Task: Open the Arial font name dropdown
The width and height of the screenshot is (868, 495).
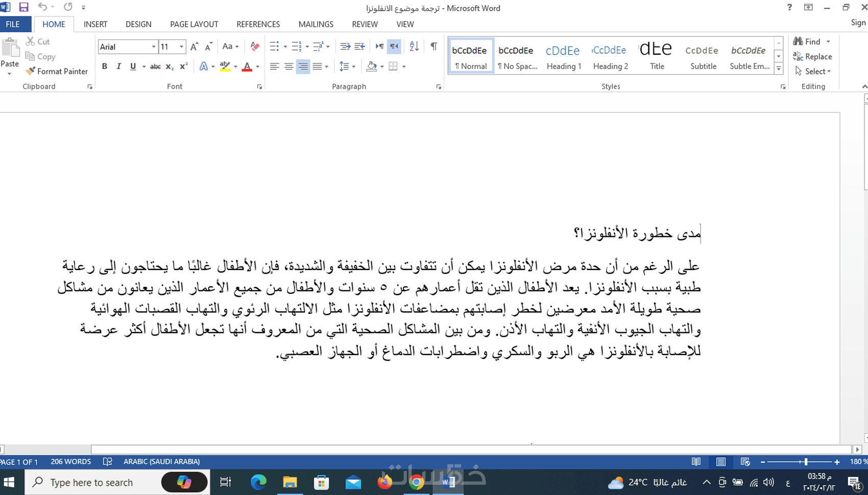Action: click(154, 47)
